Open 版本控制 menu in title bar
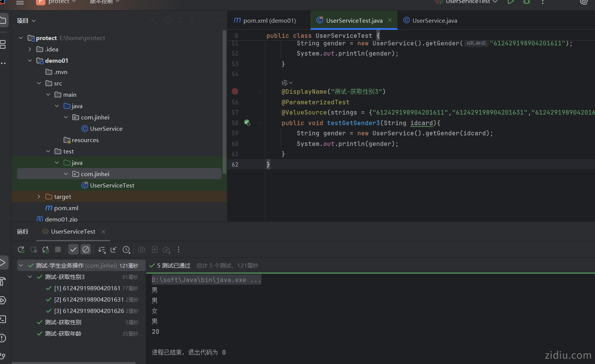The height and width of the screenshot is (364, 595). (104, 2)
